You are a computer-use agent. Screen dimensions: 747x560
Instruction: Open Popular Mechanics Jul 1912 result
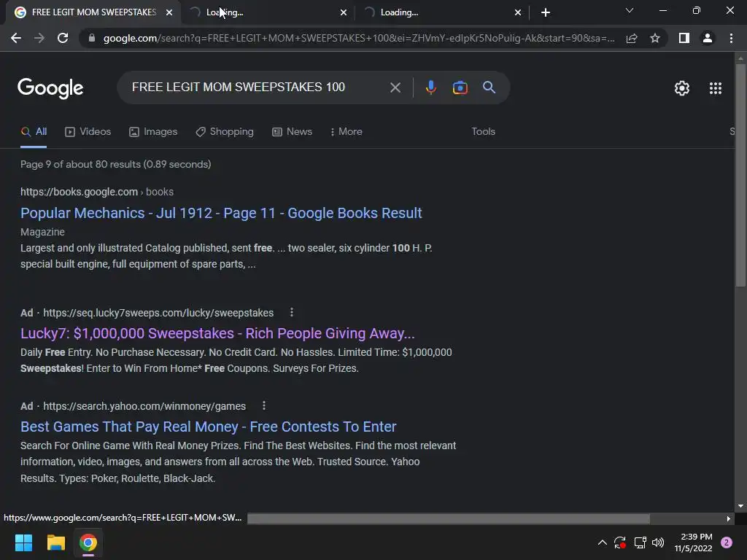[x=221, y=213]
